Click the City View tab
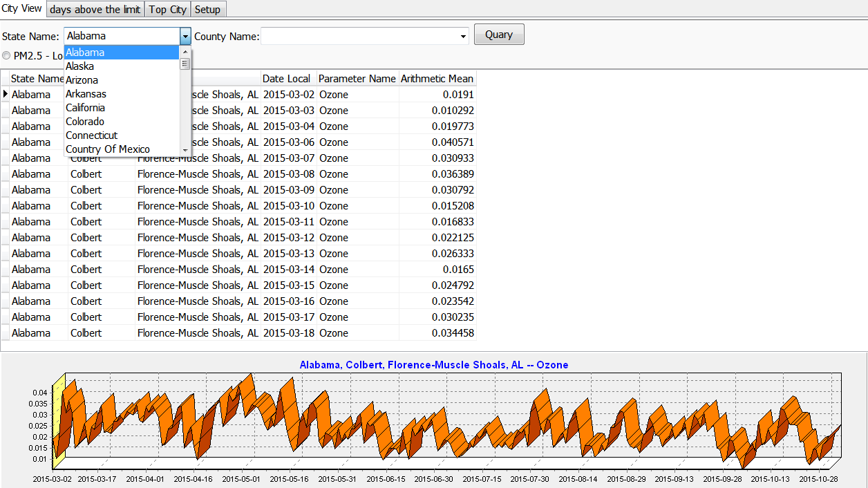 pyautogui.click(x=22, y=8)
